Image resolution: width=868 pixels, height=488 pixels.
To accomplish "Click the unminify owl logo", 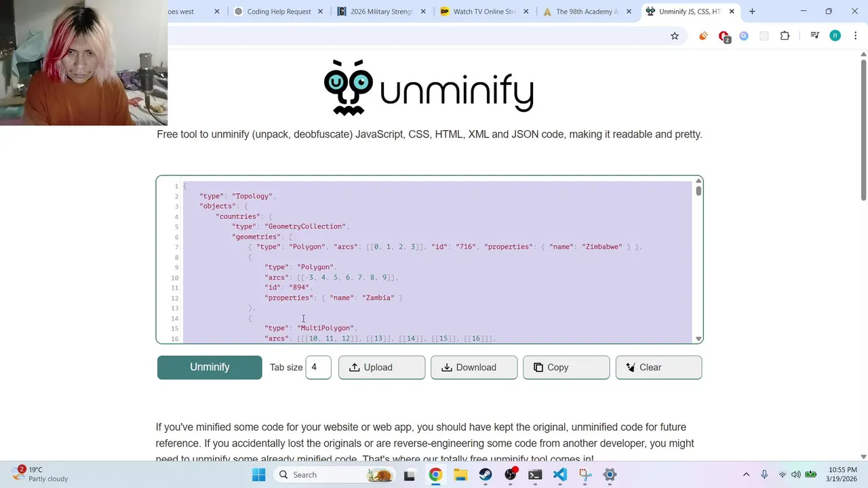I will coord(429,87).
